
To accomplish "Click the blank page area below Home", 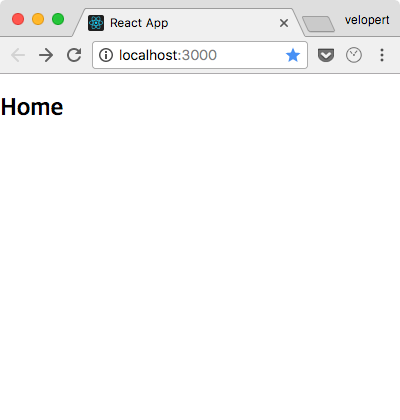I will 200,267.
